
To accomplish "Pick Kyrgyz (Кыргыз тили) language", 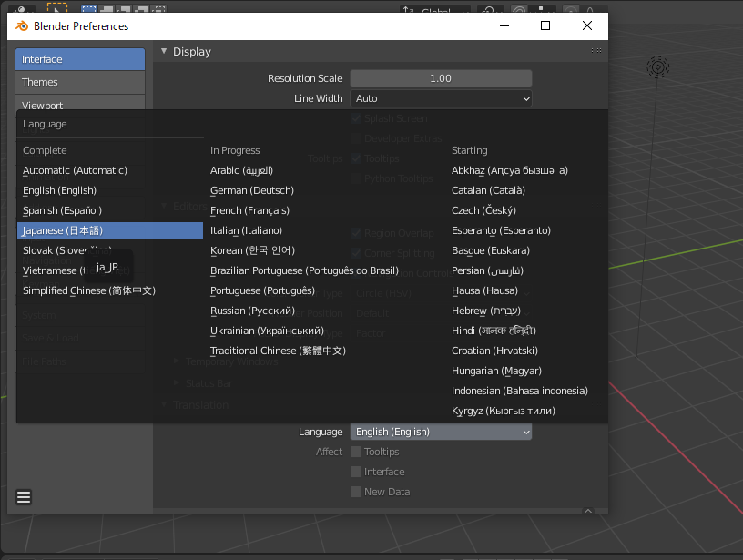I will click(504, 411).
